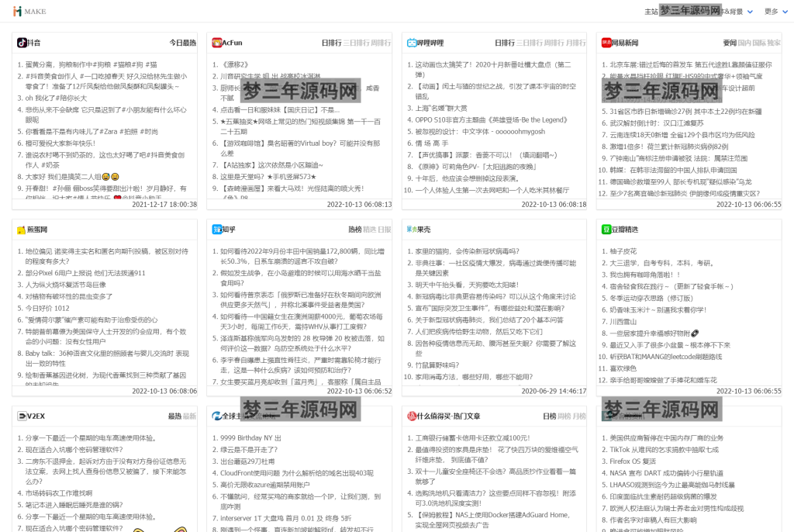Switch 知乎 panel to 精选
This screenshot has height=532, width=794.
pos(370,230)
